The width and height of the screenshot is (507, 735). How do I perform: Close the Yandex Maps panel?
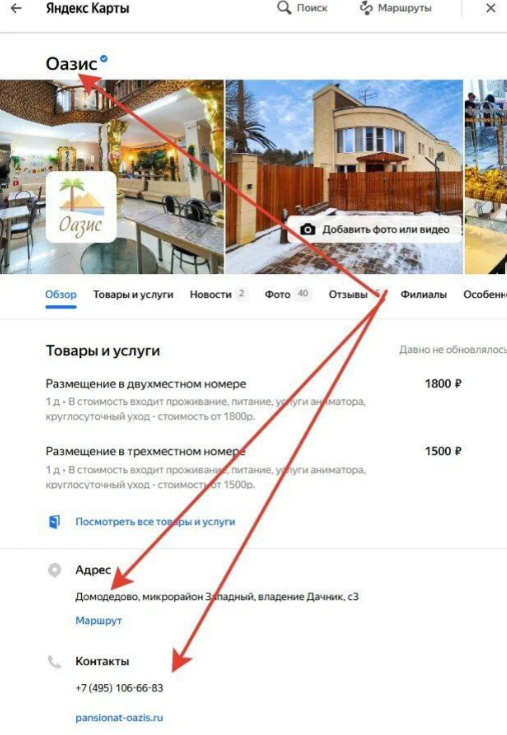(491, 8)
